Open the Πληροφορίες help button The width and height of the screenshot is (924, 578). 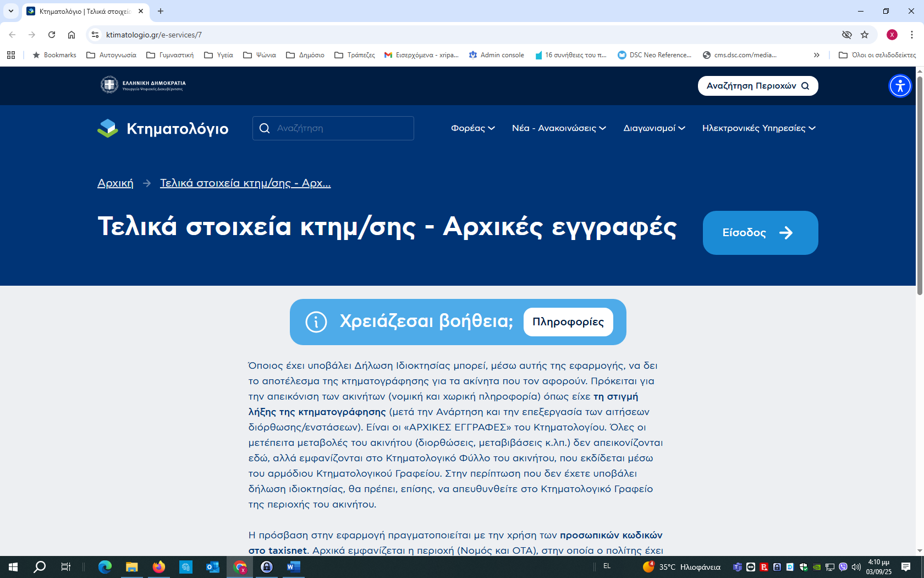click(x=568, y=322)
